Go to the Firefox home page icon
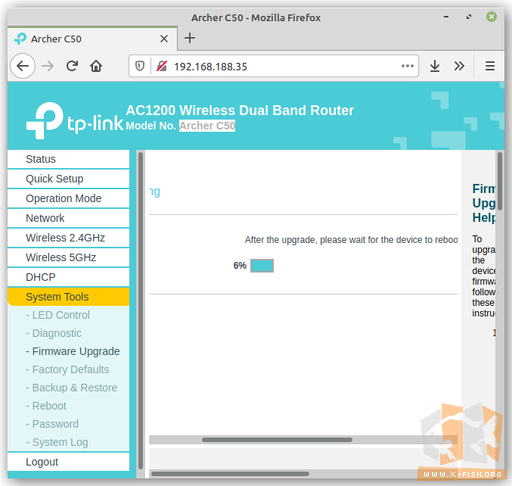Screen dimensions: 512x486 click(x=96, y=66)
